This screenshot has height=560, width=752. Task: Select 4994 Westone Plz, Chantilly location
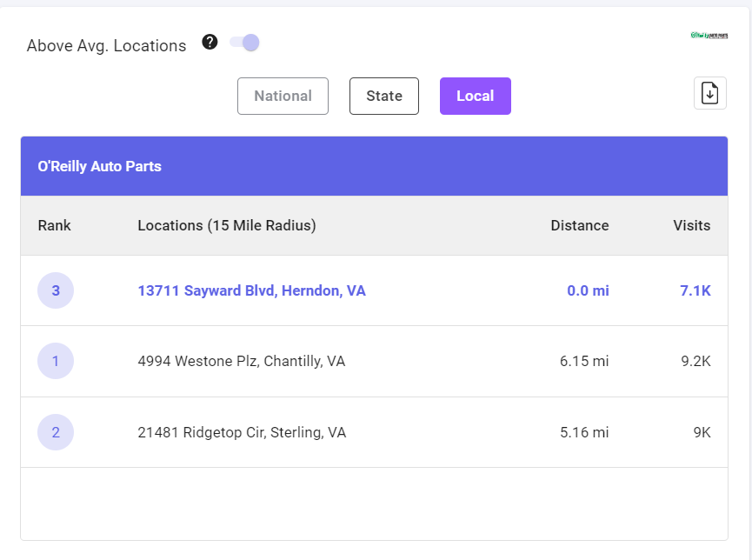[241, 361]
